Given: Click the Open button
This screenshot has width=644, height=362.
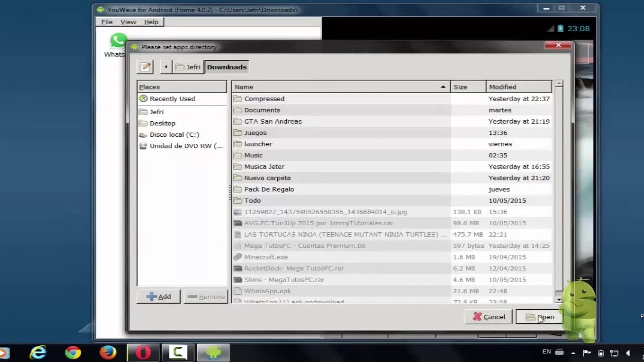Looking at the screenshot, I should pyautogui.click(x=540, y=317).
